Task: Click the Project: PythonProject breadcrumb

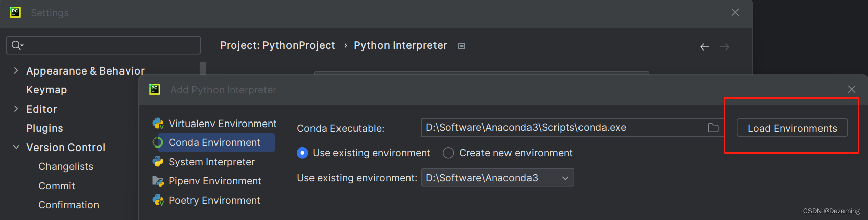Action: pos(277,45)
